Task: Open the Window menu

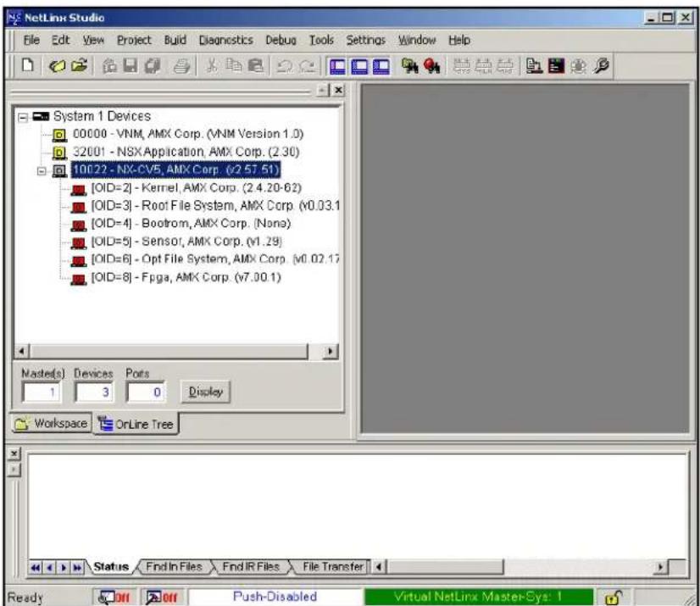Action: (x=417, y=40)
